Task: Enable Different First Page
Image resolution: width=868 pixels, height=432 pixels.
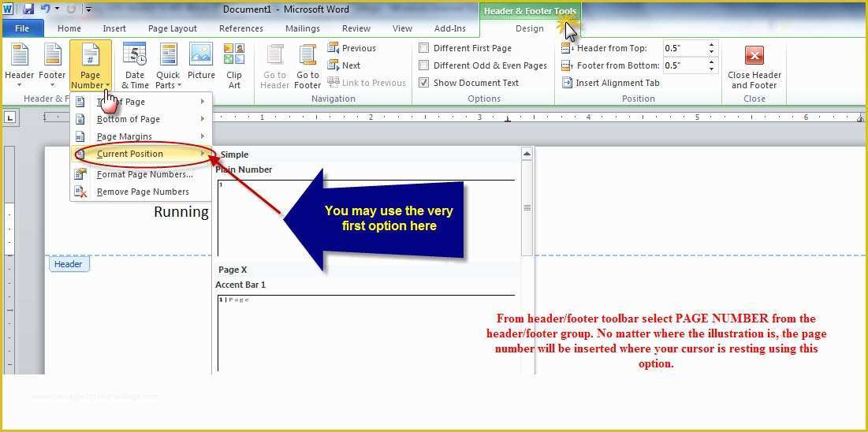Action: tap(424, 48)
